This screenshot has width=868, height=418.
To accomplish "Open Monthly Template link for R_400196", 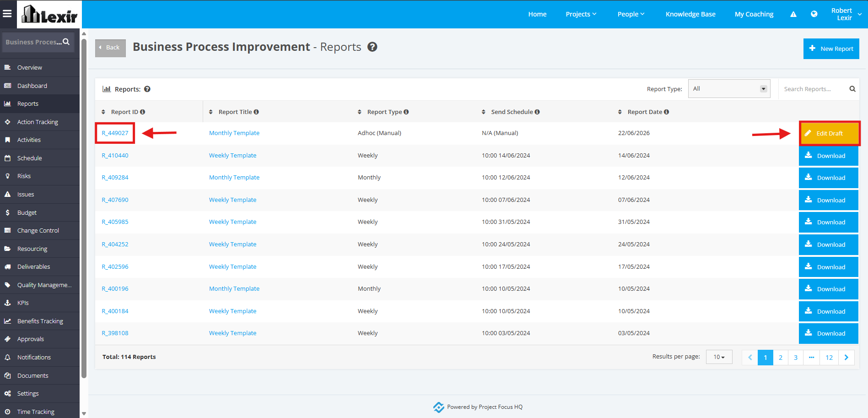I will coord(234,289).
